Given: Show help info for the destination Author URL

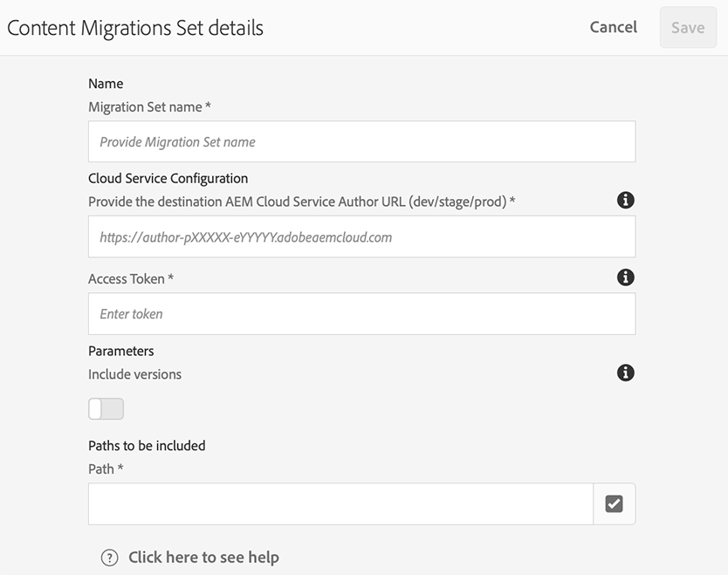Looking at the screenshot, I should pyautogui.click(x=625, y=201).
